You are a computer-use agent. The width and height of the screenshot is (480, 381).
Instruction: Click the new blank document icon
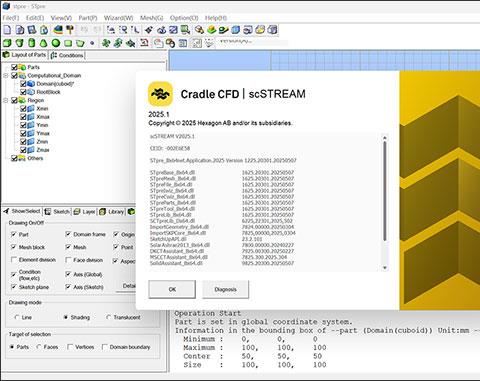(7, 30)
